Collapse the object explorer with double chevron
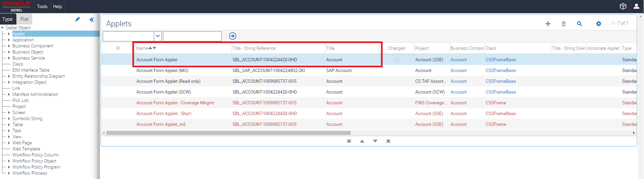Viewport: 644px width, 179px height. 91,20
